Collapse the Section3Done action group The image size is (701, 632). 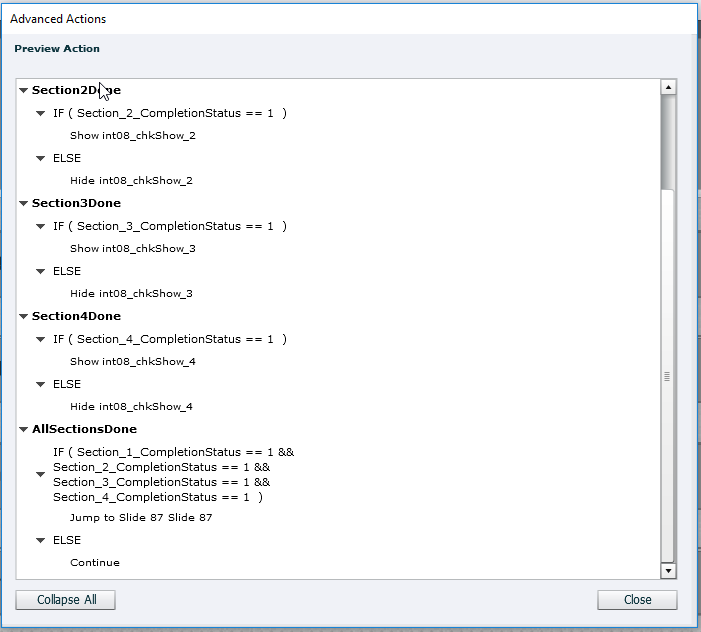[x=23, y=204]
